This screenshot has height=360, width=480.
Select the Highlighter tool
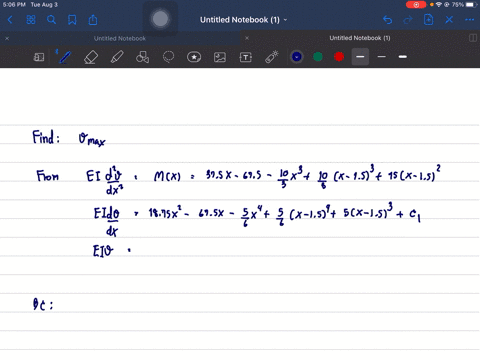117,57
